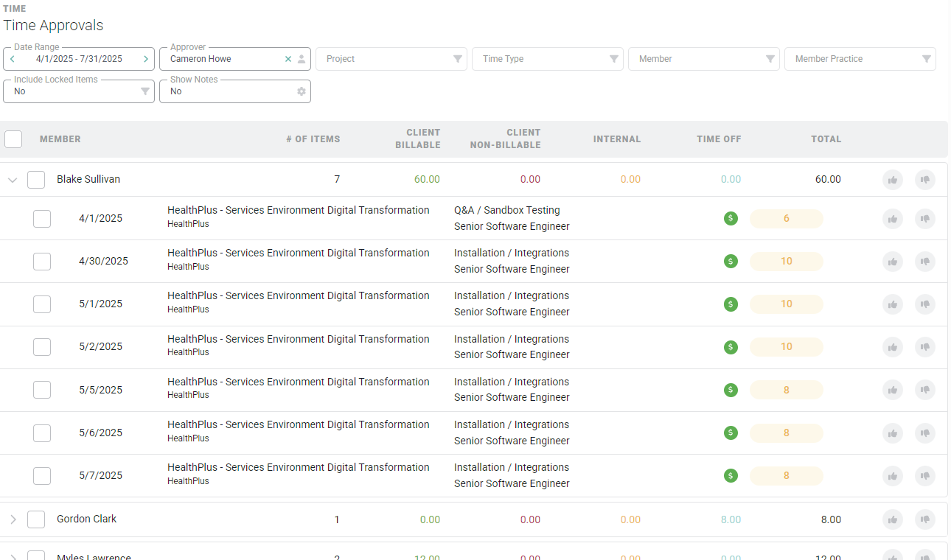Click the billable dollar icon on 4/1/2025 row

pyautogui.click(x=731, y=218)
